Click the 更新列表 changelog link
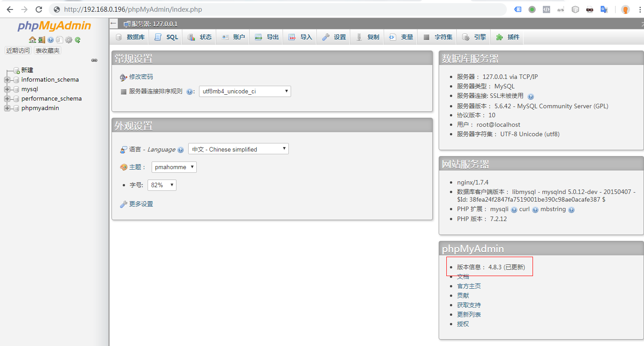The height and width of the screenshot is (346, 644). pyautogui.click(x=469, y=314)
